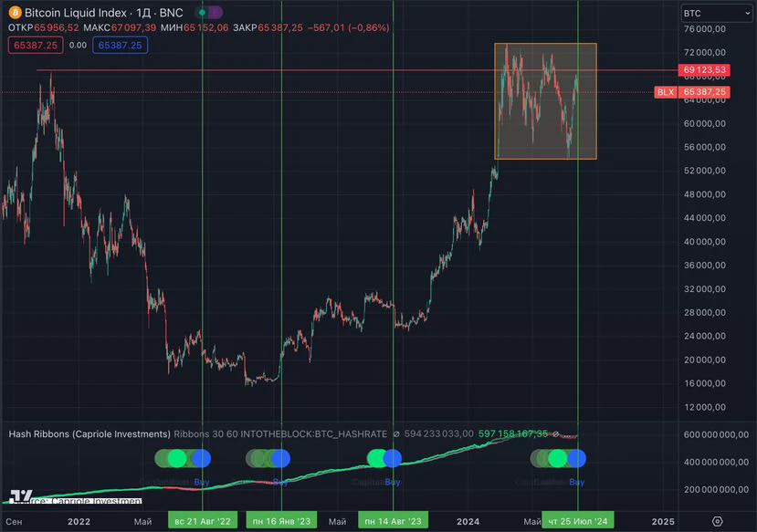Click the orange Bitcoin logo icon
Viewport: 757px width, 532px height.
coord(15,13)
